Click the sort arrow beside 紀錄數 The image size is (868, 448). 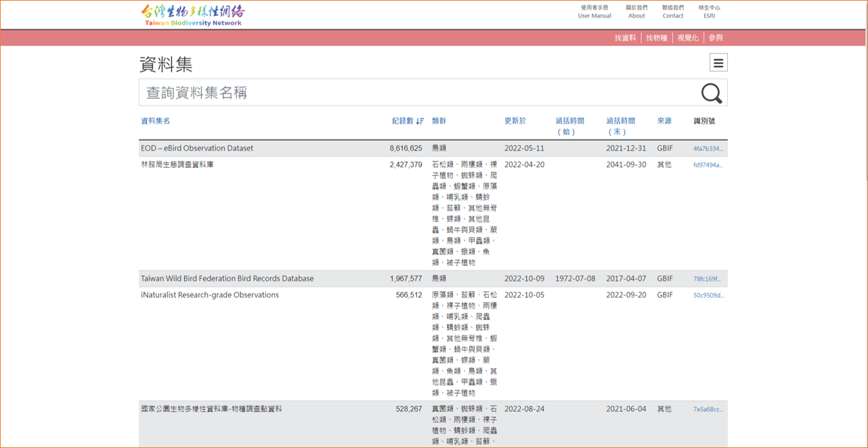(420, 121)
